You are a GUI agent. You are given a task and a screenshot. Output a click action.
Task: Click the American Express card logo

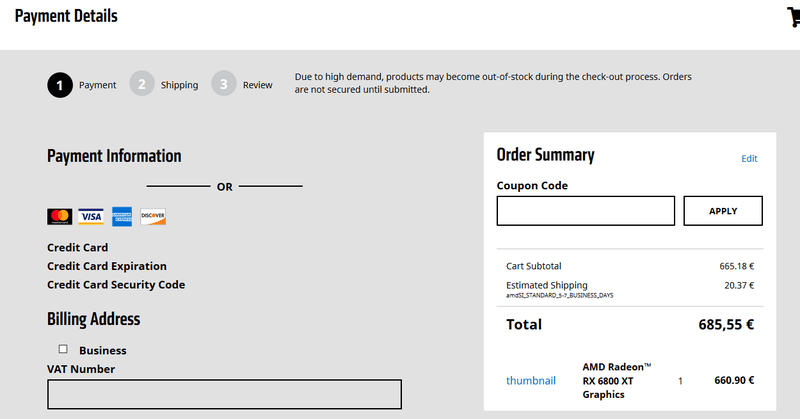[122, 216]
